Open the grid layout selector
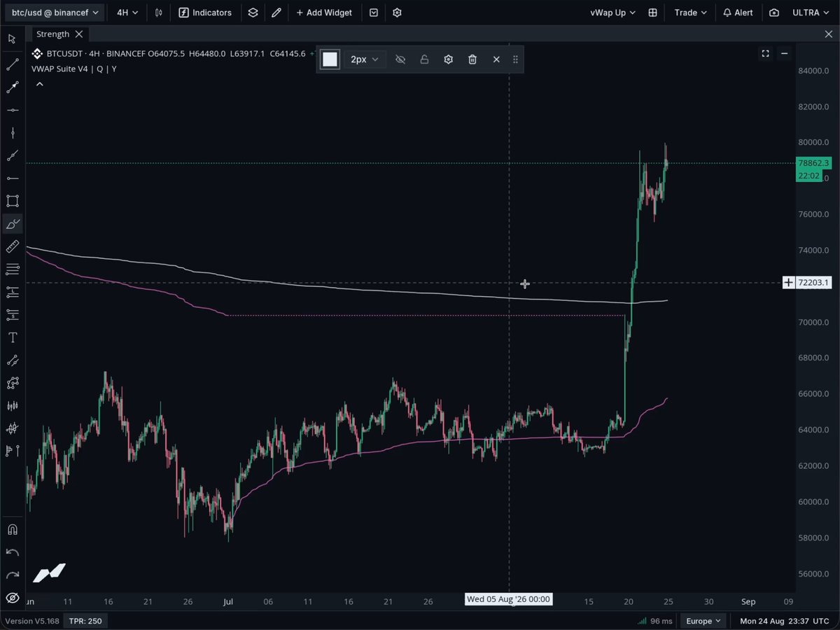This screenshot has height=630, width=840. click(x=652, y=13)
